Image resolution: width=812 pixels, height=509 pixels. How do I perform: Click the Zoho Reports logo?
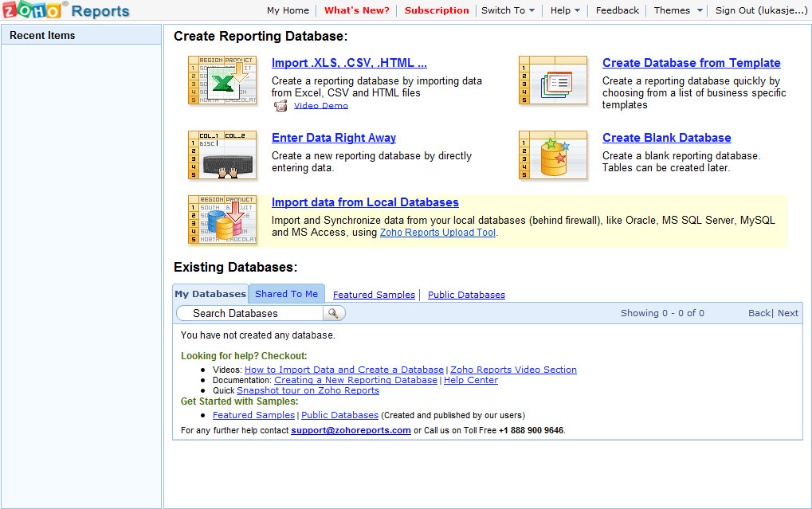coord(65,10)
